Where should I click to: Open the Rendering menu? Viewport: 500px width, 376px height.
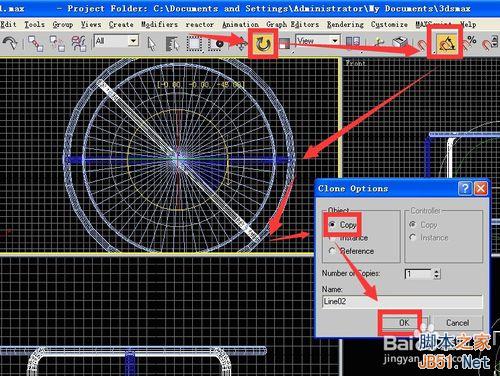click(345, 24)
